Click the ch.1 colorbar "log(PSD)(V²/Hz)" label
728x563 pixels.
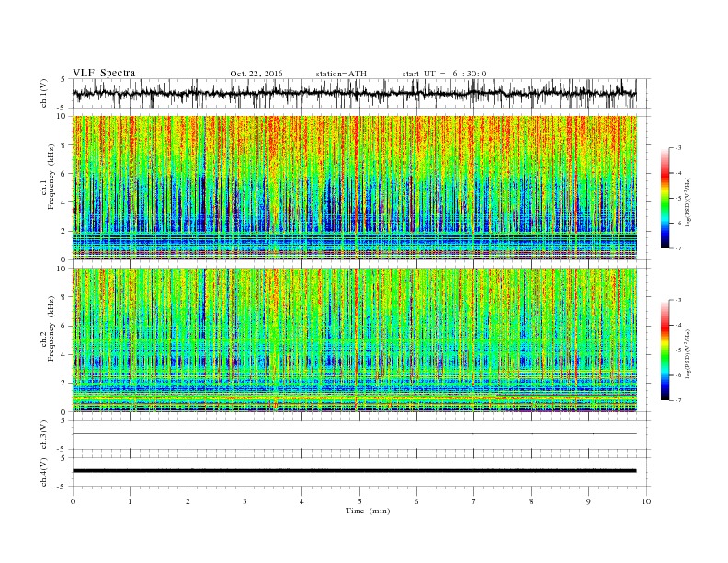point(688,201)
